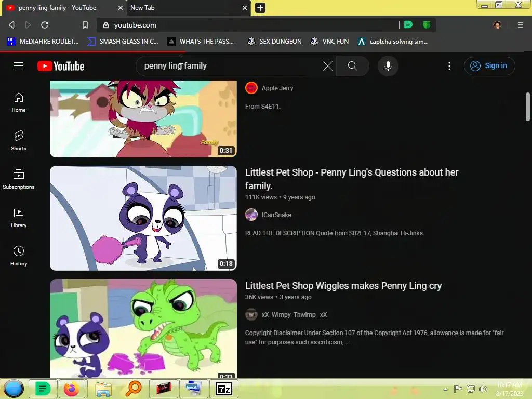The width and height of the screenshot is (532, 399).
Task: Open the browser main menu
Action: click(521, 25)
